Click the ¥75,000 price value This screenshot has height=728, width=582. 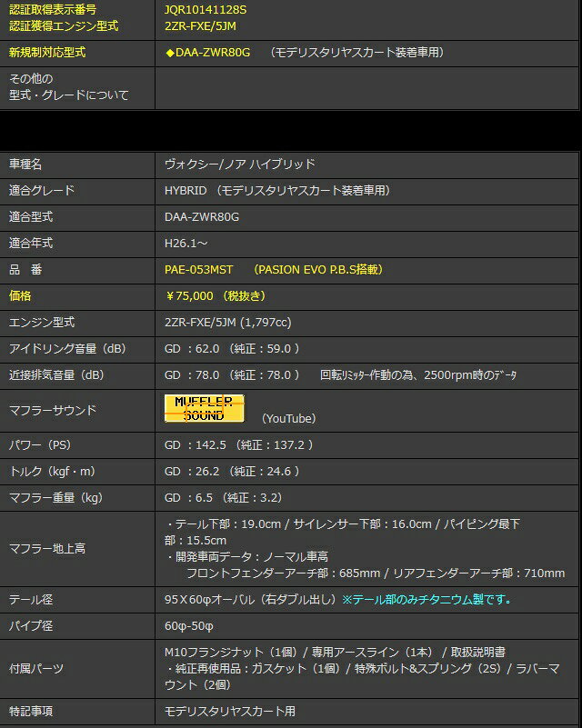(189, 295)
